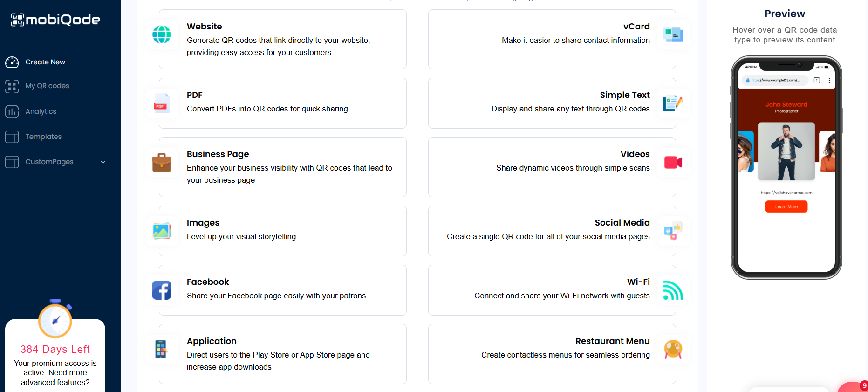Select Create New in sidebar
Image resolution: width=868 pixels, height=392 pixels.
click(45, 62)
